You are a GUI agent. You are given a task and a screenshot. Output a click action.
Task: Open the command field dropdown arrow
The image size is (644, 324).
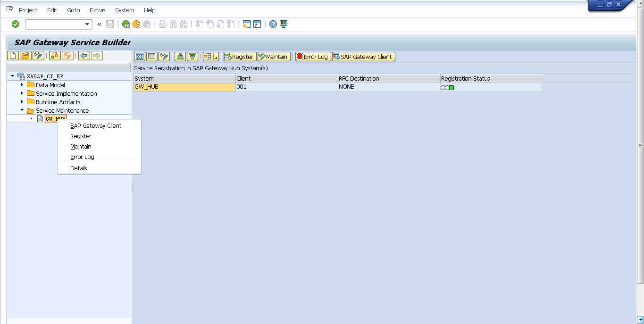(x=86, y=24)
